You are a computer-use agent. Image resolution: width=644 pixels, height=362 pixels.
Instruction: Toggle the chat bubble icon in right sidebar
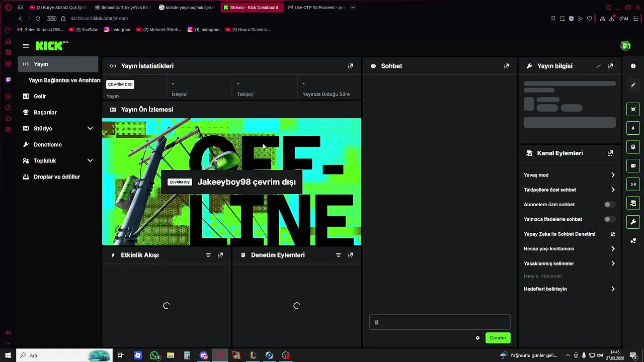[633, 165]
